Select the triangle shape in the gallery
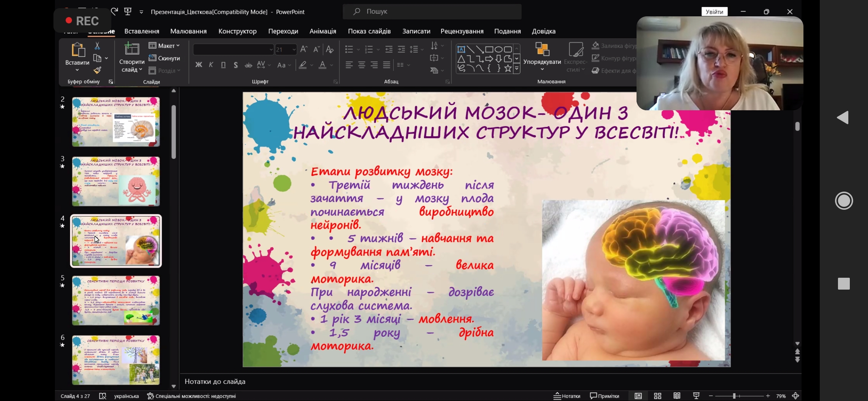The image size is (868, 401). 461,59
